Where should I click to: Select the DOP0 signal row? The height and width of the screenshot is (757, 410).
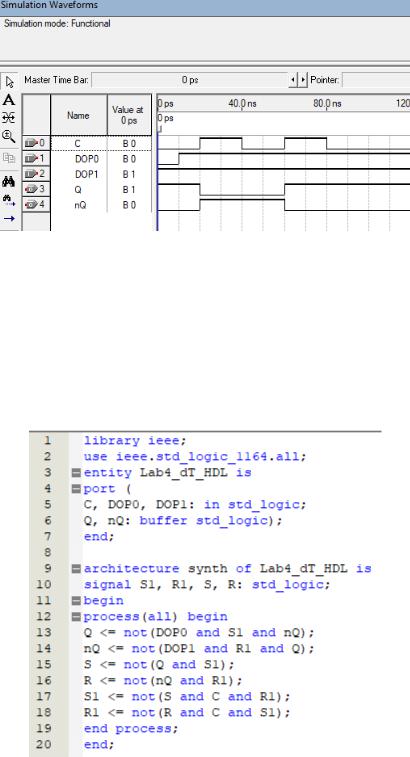coord(87,159)
